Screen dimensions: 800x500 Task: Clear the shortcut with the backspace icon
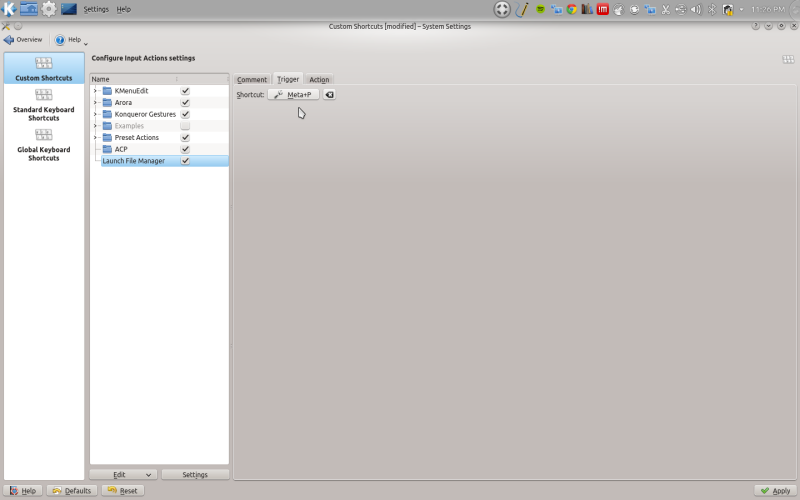coord(329,95)
